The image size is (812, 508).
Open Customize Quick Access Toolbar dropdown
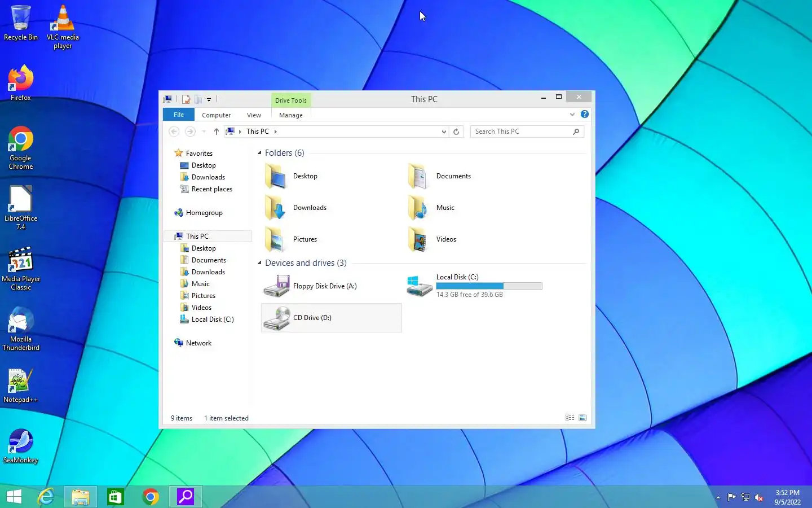209,100
